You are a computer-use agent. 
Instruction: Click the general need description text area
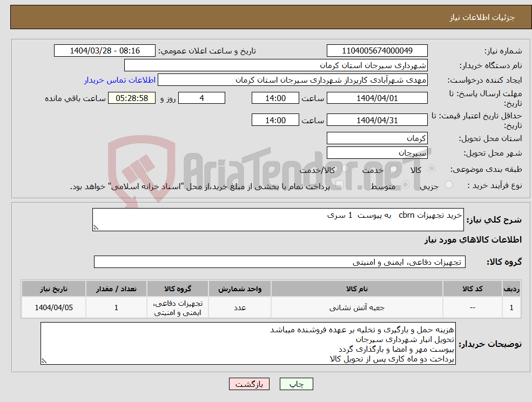coord(278,220)
